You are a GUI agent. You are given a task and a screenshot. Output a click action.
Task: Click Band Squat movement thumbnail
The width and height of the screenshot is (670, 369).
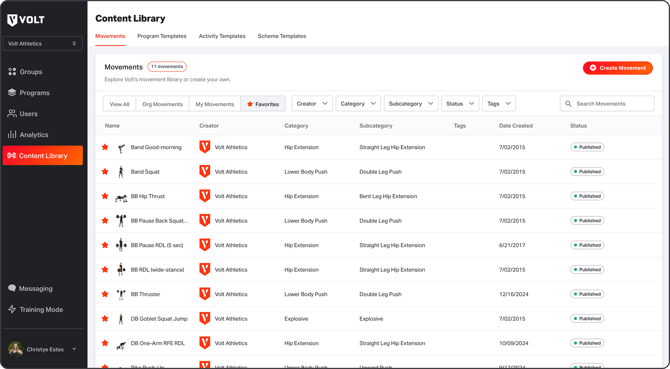(x=121, y=172)
